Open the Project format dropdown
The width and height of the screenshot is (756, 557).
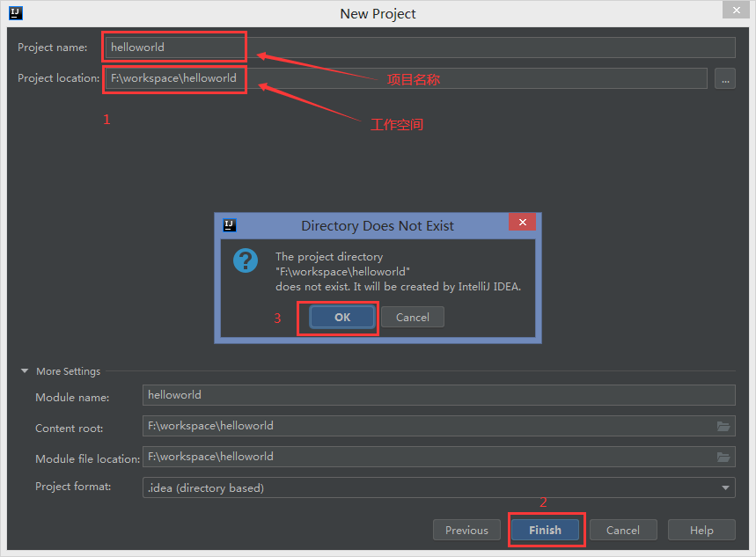click(x=727, y=487)
